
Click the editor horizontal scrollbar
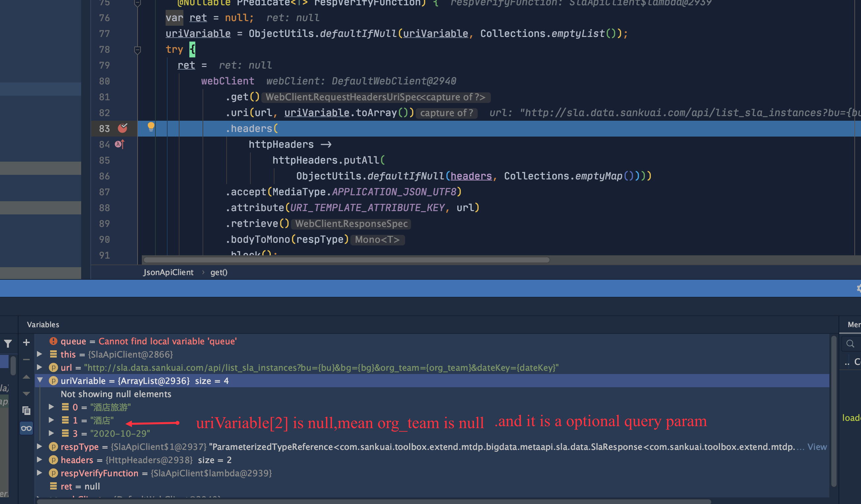click(x=346, y=260)
